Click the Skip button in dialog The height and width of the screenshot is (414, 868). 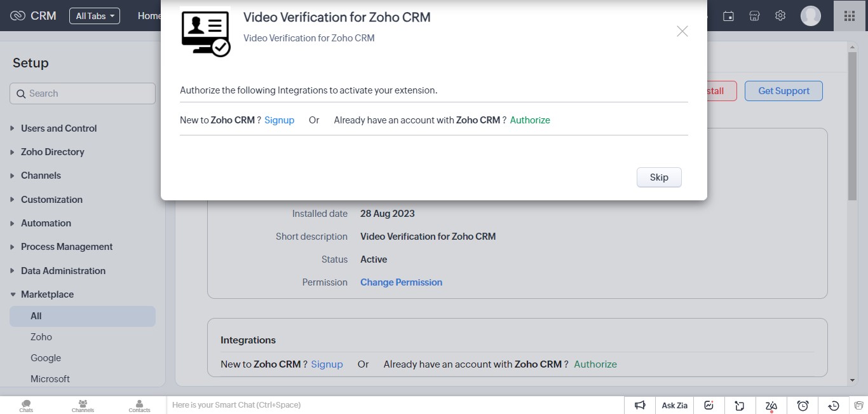coord(659,177)
